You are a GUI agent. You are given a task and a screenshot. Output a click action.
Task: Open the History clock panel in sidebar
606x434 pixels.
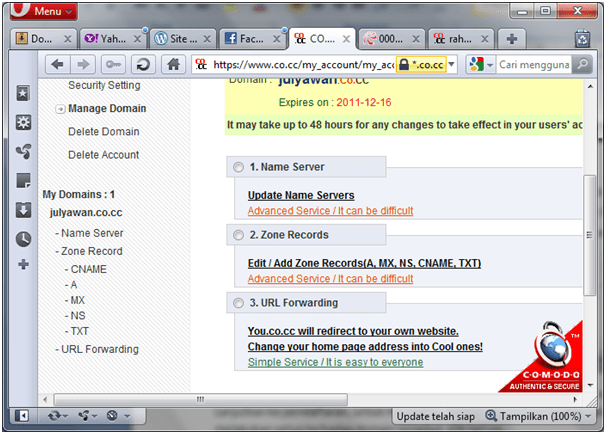pos(23,239)
